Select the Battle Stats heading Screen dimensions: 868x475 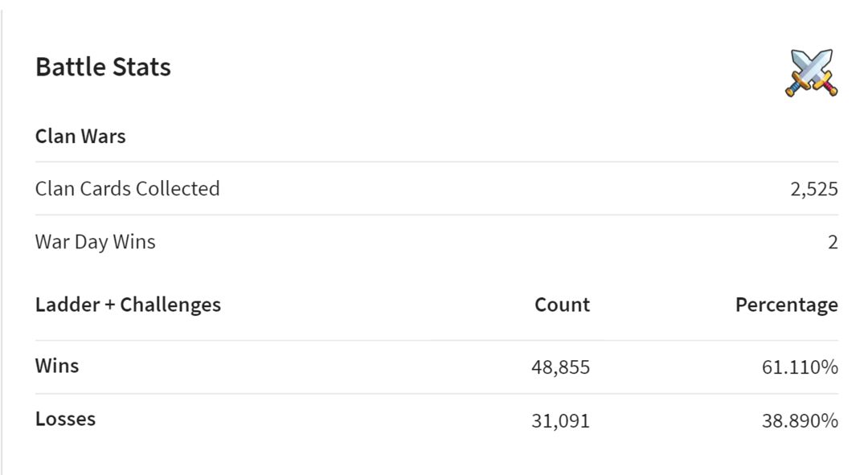click(x=103, y=67)
